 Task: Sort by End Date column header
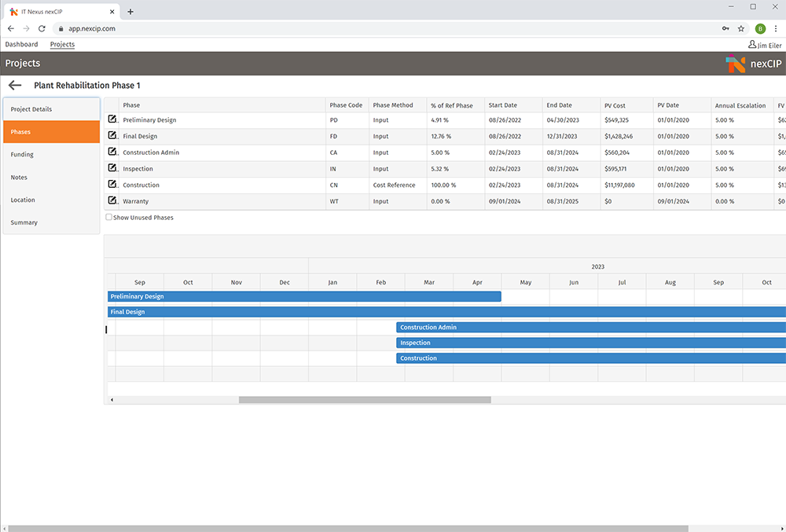click(x=571, y=105)
